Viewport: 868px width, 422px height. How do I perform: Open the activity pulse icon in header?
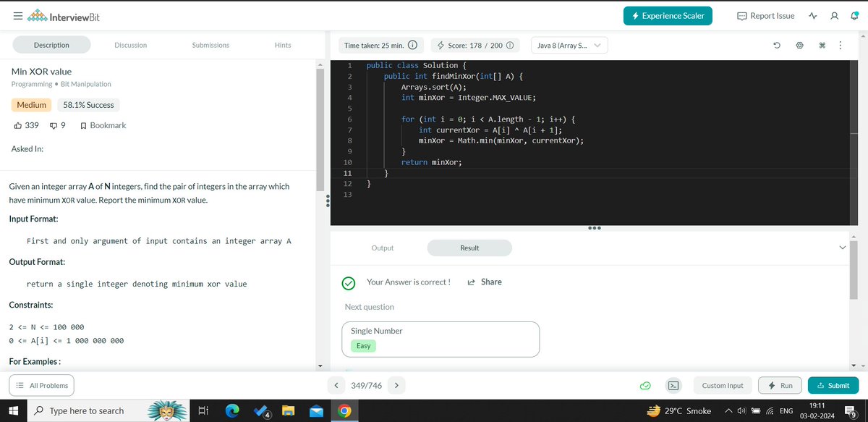(x=813, y=16)
